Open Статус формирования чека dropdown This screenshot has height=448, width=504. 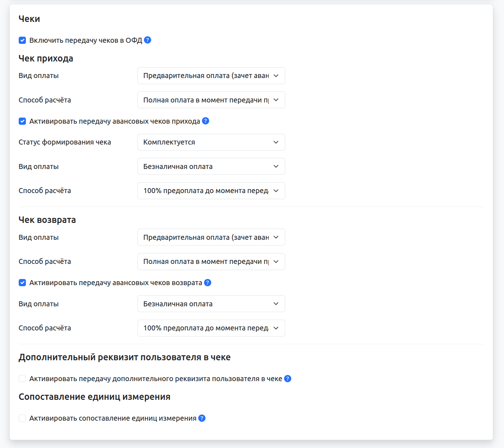(211, 142)
